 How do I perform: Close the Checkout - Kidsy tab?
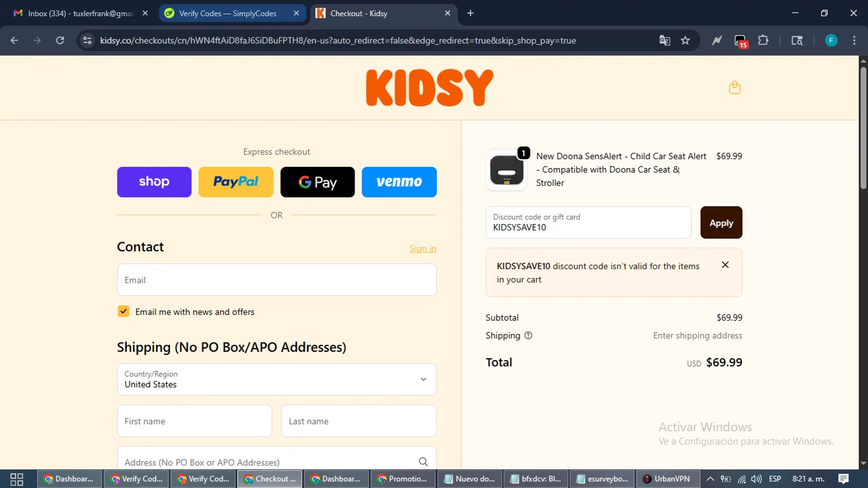[x=447, y=13]
